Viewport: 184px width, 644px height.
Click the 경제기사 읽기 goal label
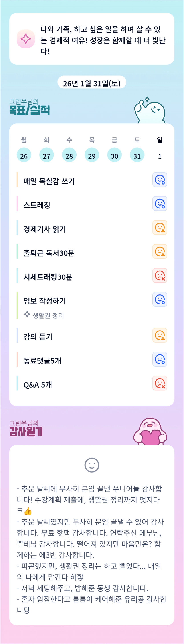[x=45, y=229]
